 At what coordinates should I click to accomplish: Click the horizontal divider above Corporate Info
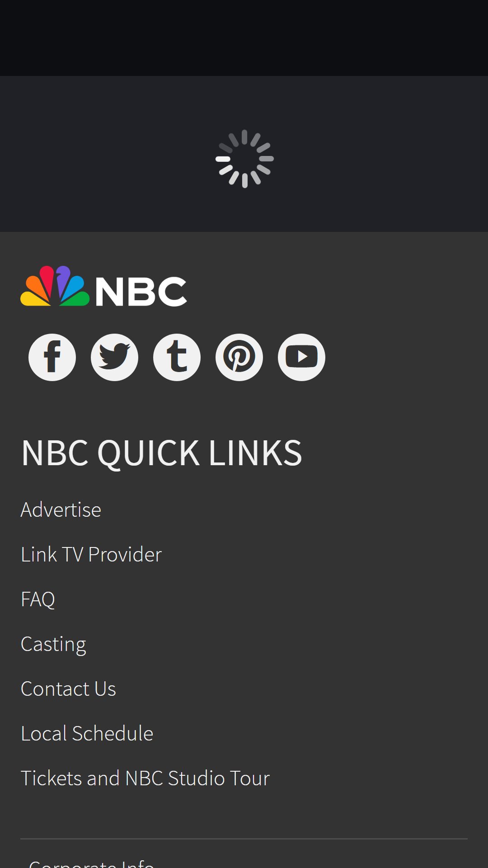coord(244,839)
